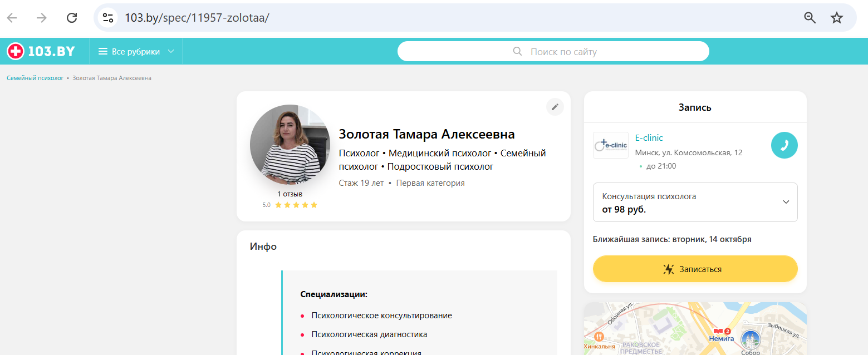Viewport: 868px width, 355px height.
Task: Click the E-clinic logo thumbnail
Action: [611, 145]
